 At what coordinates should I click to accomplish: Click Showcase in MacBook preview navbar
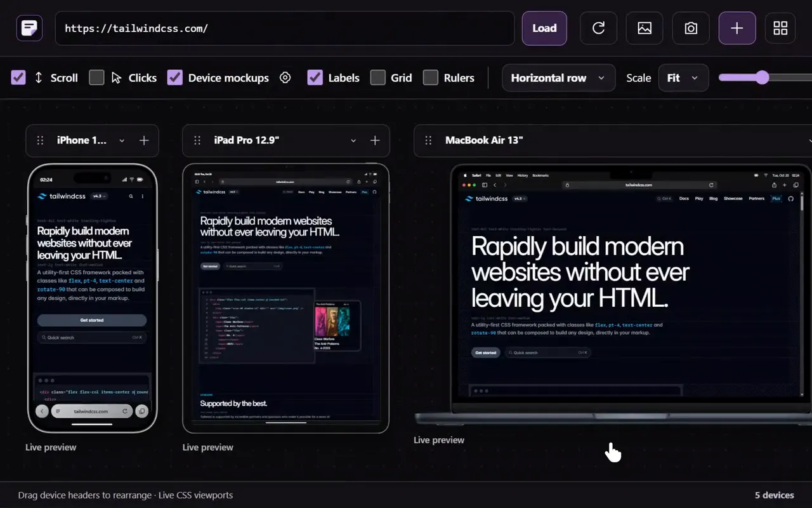[x=733, y=199]
